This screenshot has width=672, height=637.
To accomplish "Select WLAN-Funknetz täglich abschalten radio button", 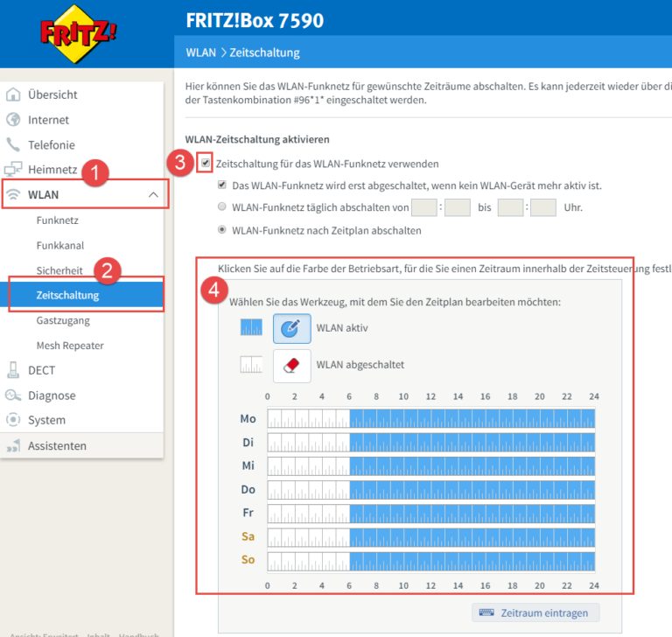I will coord(222,206).
